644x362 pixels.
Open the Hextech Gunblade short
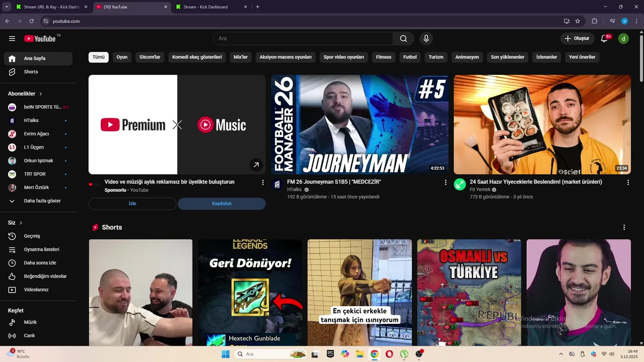(x=250, y=293)
